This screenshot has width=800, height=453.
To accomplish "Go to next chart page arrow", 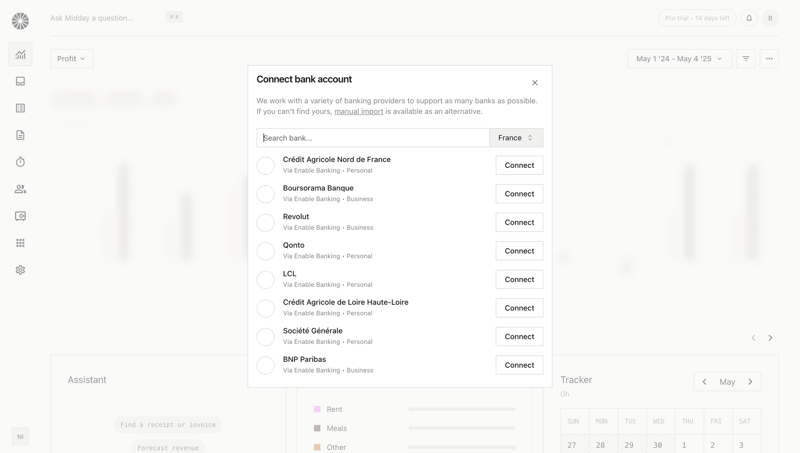I will point(770,338).
